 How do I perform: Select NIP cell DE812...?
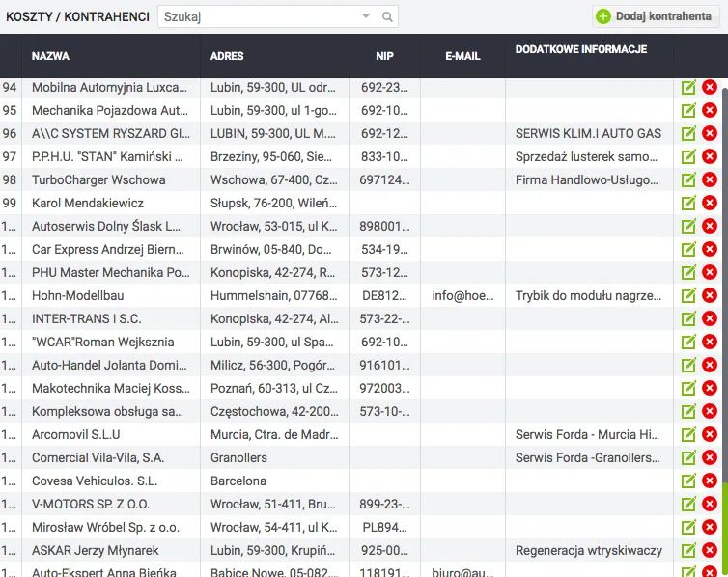click(385, 296)
